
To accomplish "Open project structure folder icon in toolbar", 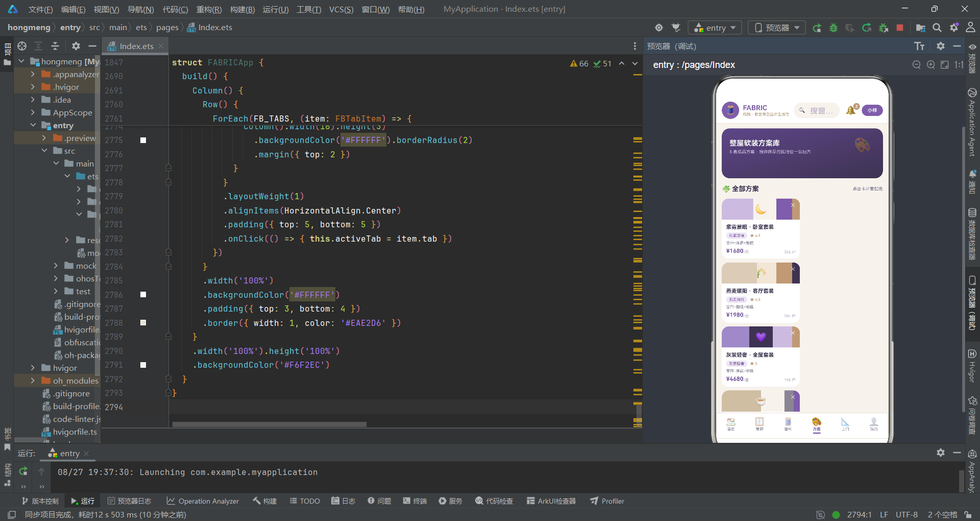I will coord(920,28).
